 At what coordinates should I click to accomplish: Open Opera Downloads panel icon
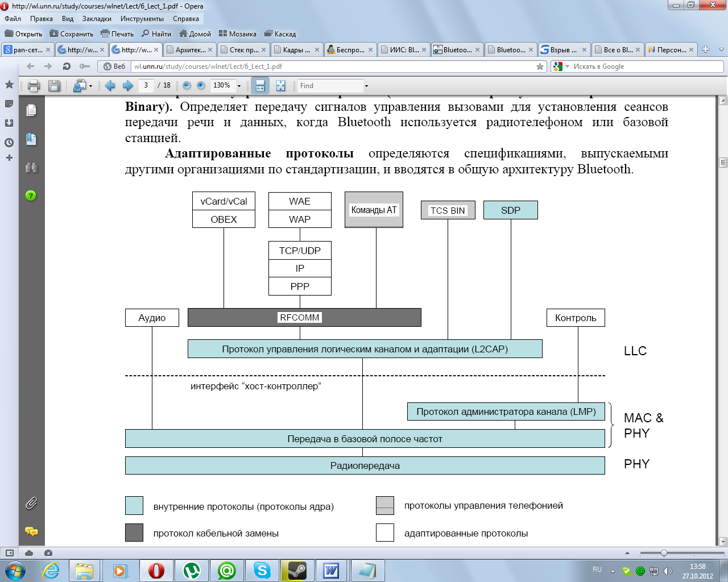[9, 123]
